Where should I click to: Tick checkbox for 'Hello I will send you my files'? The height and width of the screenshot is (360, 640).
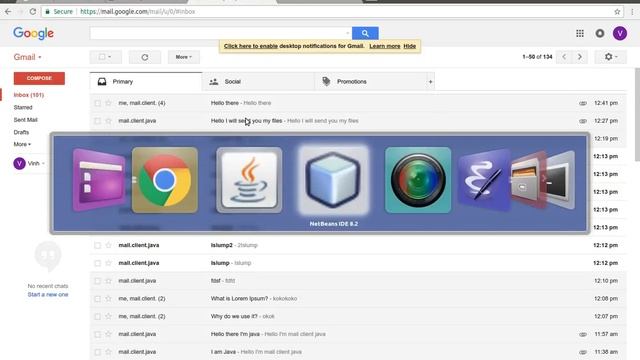(98, 121)
